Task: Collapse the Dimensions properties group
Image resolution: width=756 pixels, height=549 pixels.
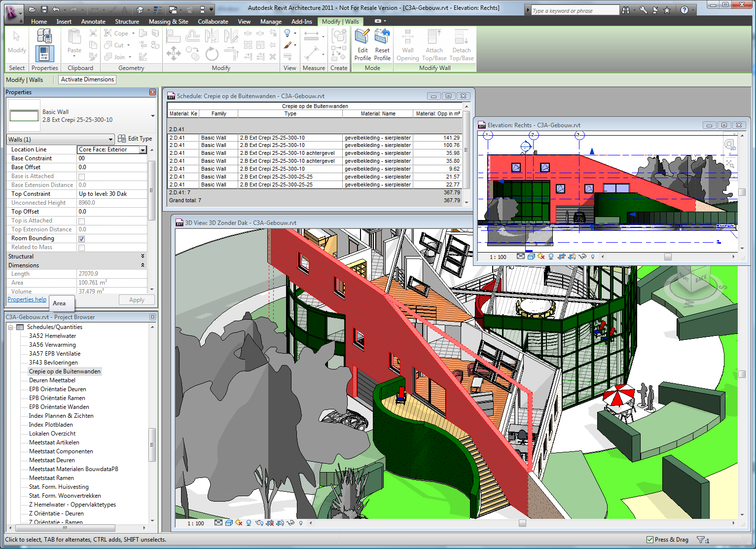Action: tap(143, 265)
